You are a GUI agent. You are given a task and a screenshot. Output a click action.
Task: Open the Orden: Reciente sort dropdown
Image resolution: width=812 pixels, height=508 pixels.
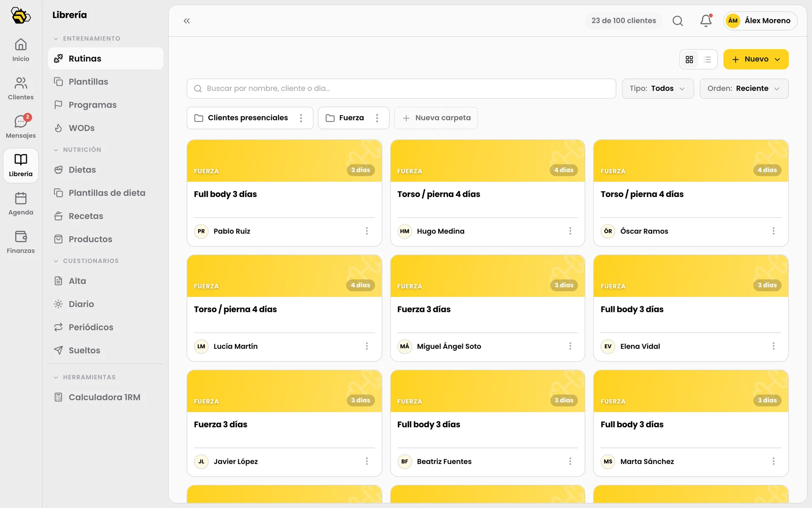[744, 89]
